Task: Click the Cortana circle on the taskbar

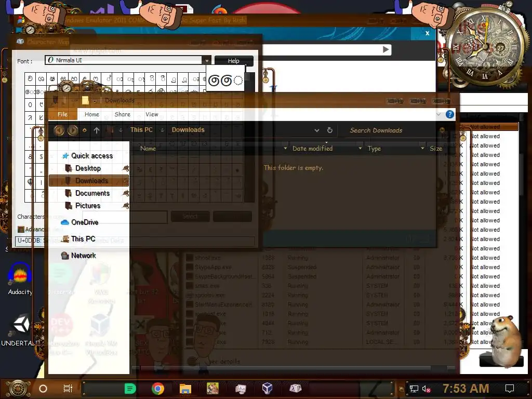Action: click(x=43, y=389)
